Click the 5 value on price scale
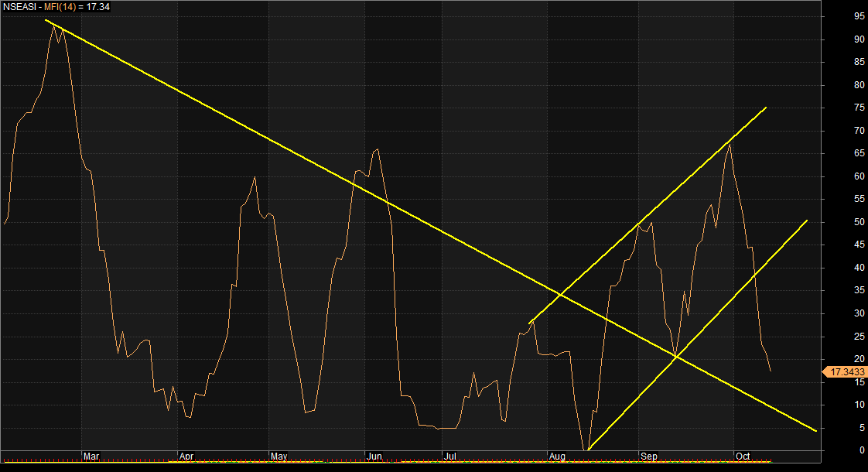The width and height of the screenshot is (868, 472). coord(862,428)
